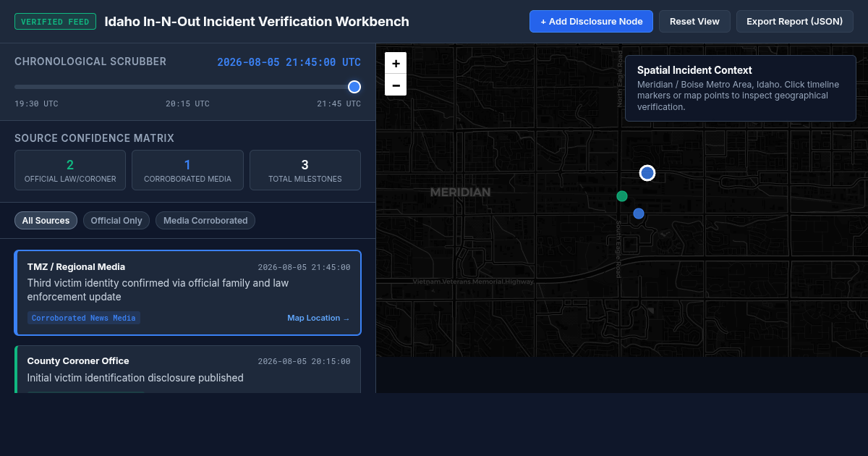This screenshot has width=868, height=456.
Task: Select the TMZ / Regional Media milestone card
Action: (188, 292)
